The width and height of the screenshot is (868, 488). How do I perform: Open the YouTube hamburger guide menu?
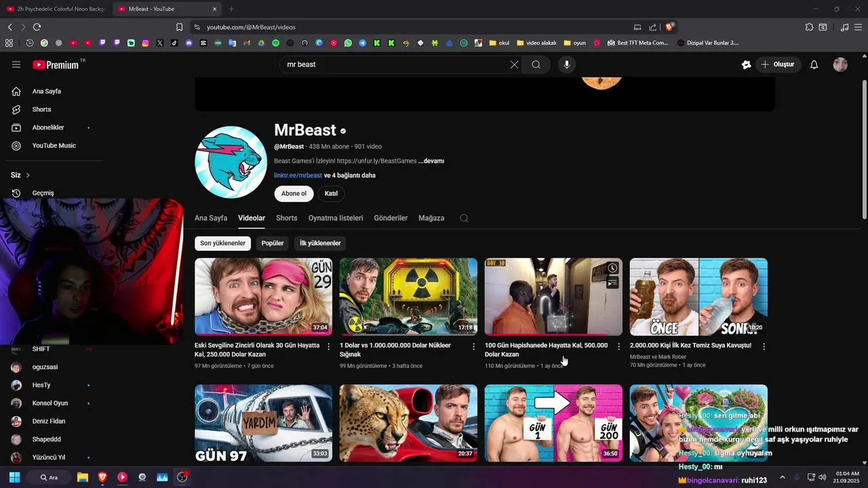click(16, 64)
